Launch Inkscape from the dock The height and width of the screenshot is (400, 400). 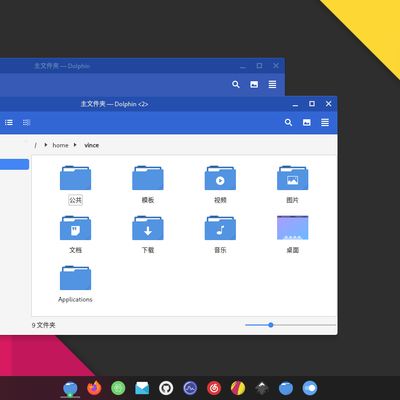point(262,388)
